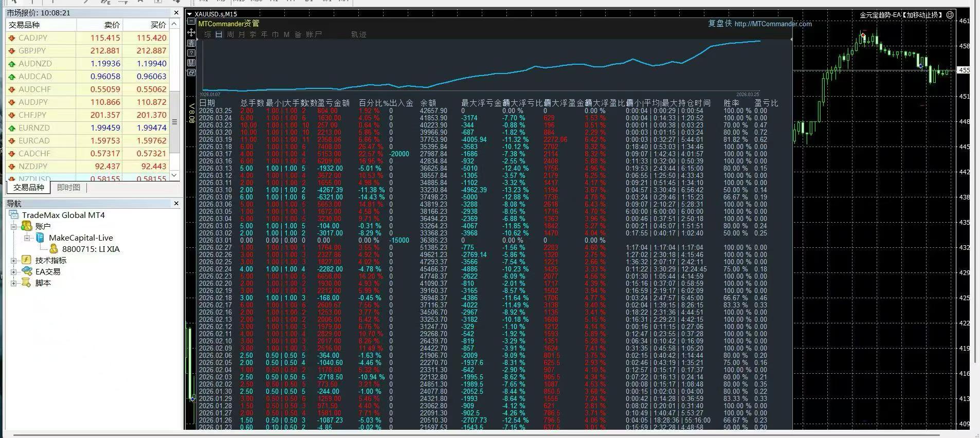980x438 pixels.
Task: Click the market watch scroll down arrow
Action: click(x=175, y=175)
